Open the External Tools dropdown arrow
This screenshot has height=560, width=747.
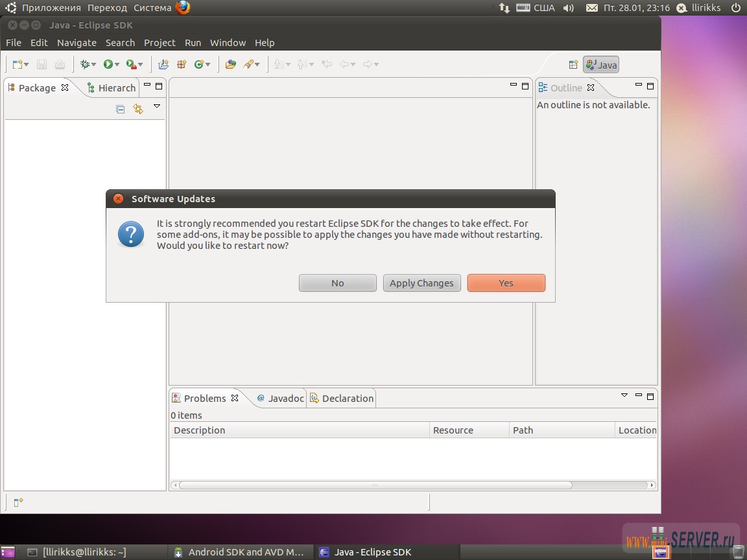(x=141, y=65)
